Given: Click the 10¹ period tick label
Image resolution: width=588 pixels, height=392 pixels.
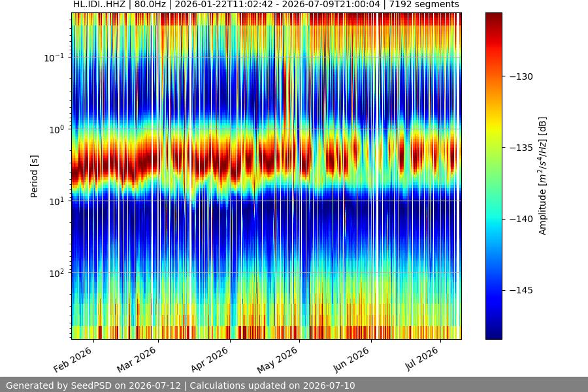Looking at the screenshot, I should point(57,201).
